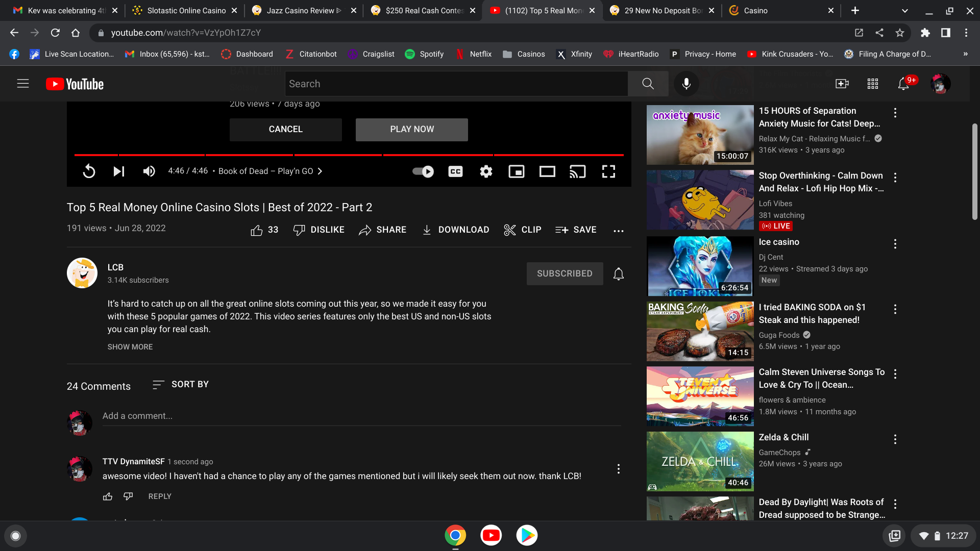Open LCB channel name link
Viewport: 980px width, 551px height.
click(x=115, y=267)
